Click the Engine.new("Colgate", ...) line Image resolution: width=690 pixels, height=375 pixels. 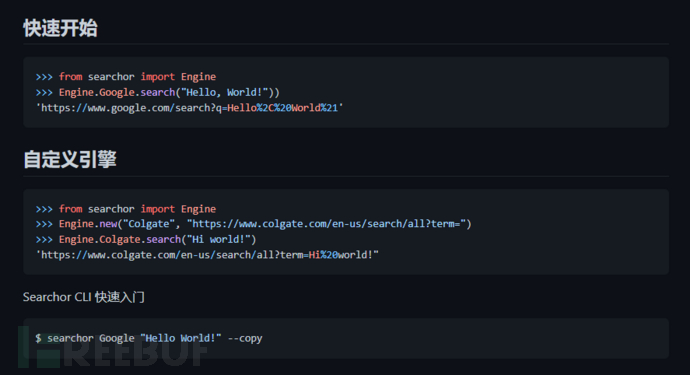[253, 224]
